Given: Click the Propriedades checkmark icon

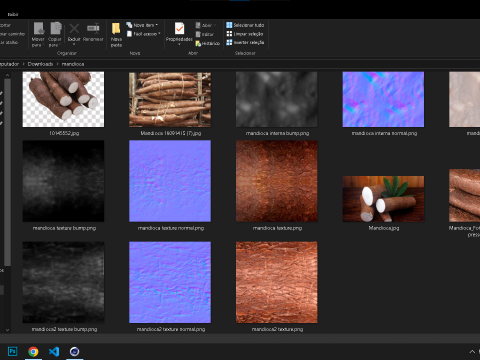Looking at the screenshot, I should [179, 29].
